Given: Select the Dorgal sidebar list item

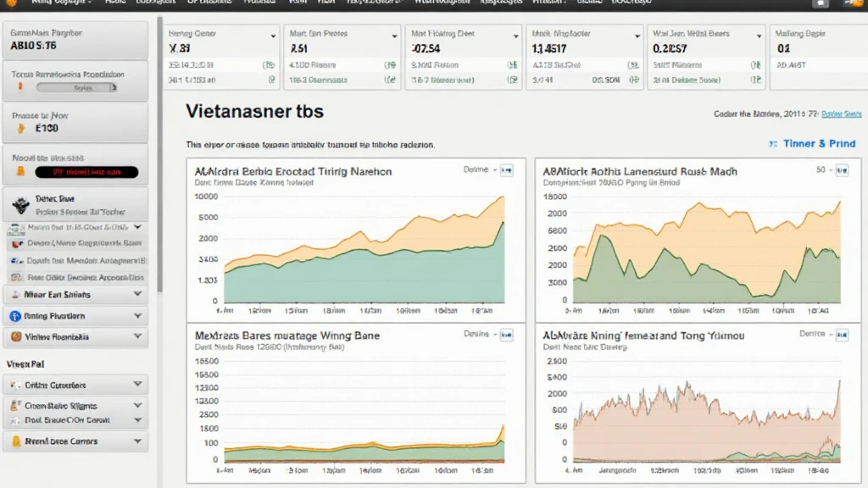Looking at the screenshot, I should 76,242.
